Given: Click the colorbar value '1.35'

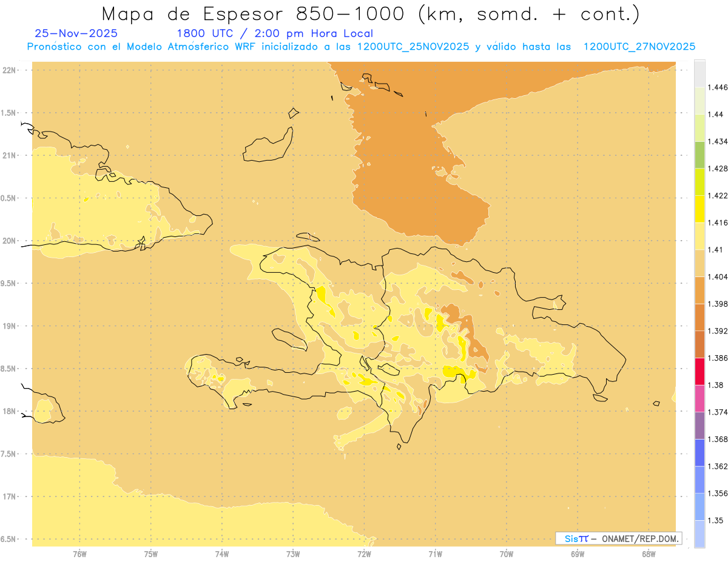Looking at the screenshot, I should click(x=716, y=520).
